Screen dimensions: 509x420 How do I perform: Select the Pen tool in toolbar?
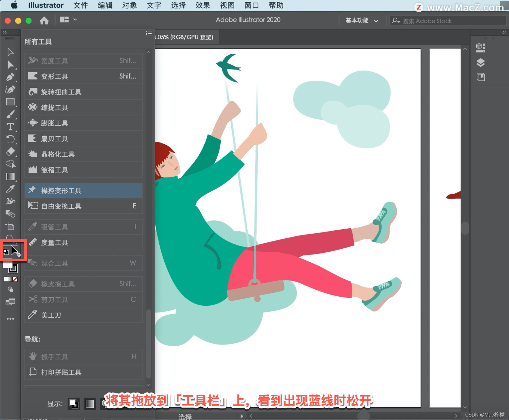(10, 77)
